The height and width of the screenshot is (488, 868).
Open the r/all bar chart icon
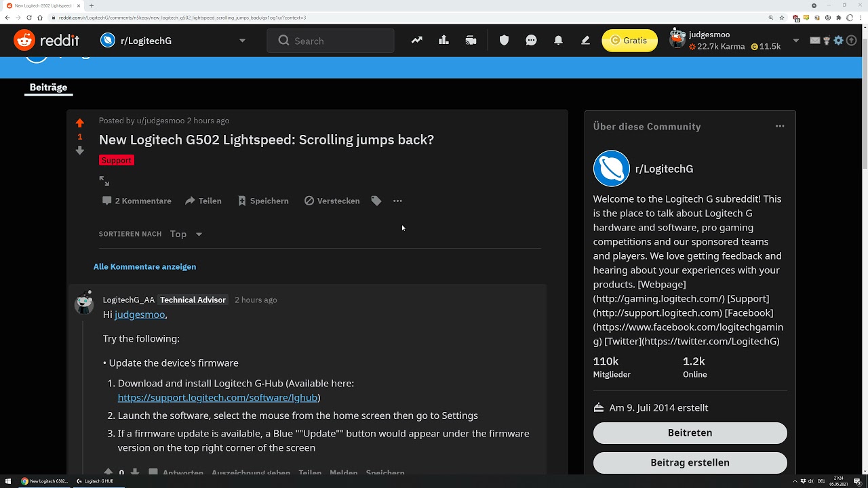pyautogui.click(x=443, y=41)
